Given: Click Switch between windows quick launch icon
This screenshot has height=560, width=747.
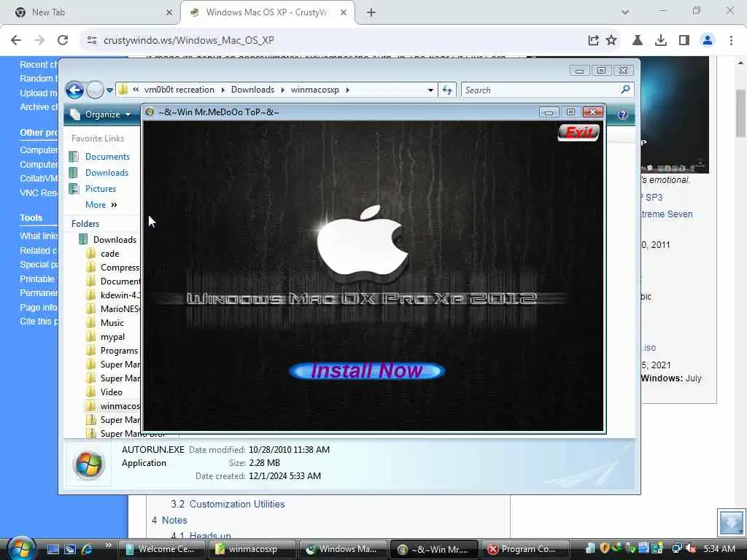Looking at the screenshot, I should click(x=70, y=550).
